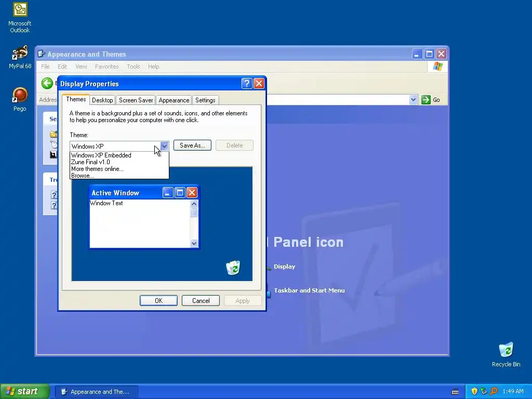This screenshot has width=532, height=399.
Task: Switch to the Desktop tab
Action: coord(102,100)
